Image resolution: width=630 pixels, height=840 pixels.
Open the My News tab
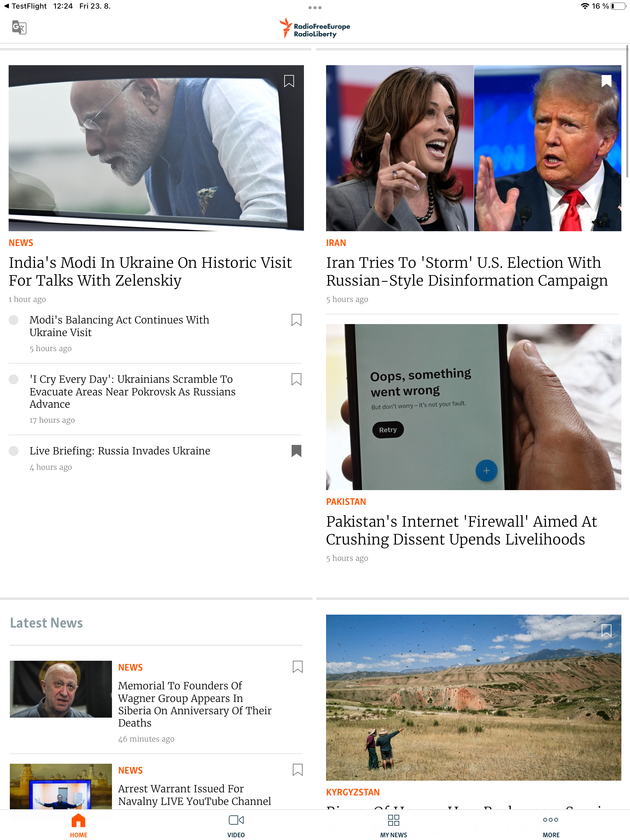tap(393, 825)
